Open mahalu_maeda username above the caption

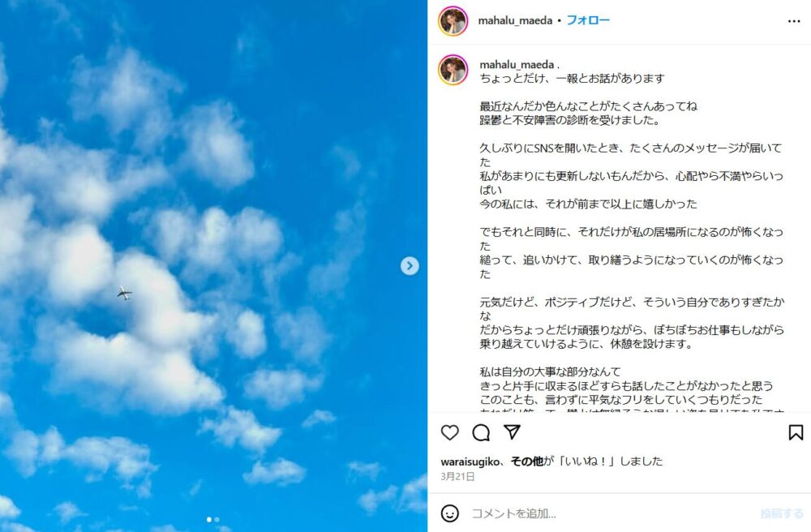pyautogui.click(x=516, y=65)
